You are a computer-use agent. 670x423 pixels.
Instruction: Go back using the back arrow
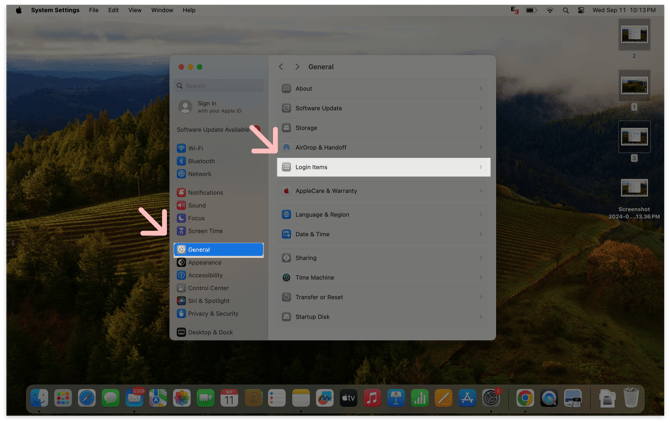pyautogui.click(x=281, y=67)
